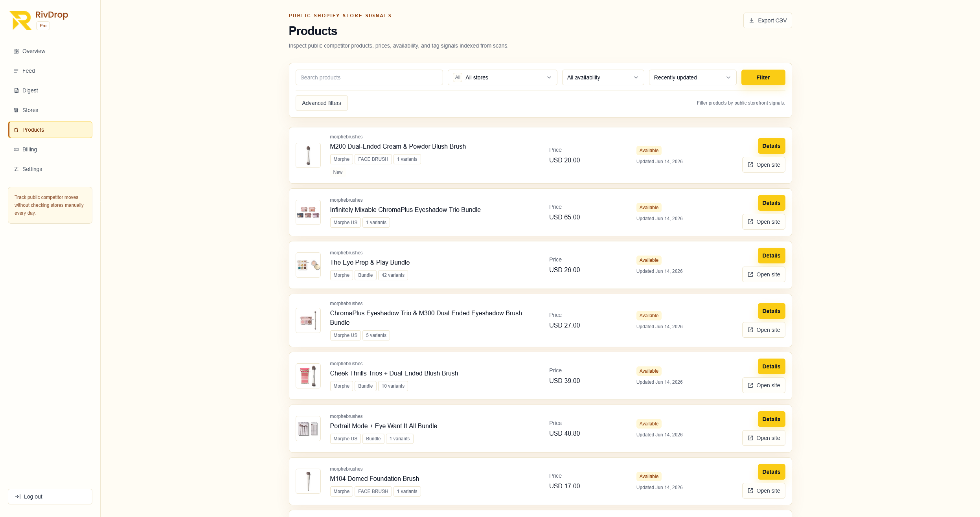Click the Cheek Thrills Trios product title
980x517 pixels.
[394, 373]
